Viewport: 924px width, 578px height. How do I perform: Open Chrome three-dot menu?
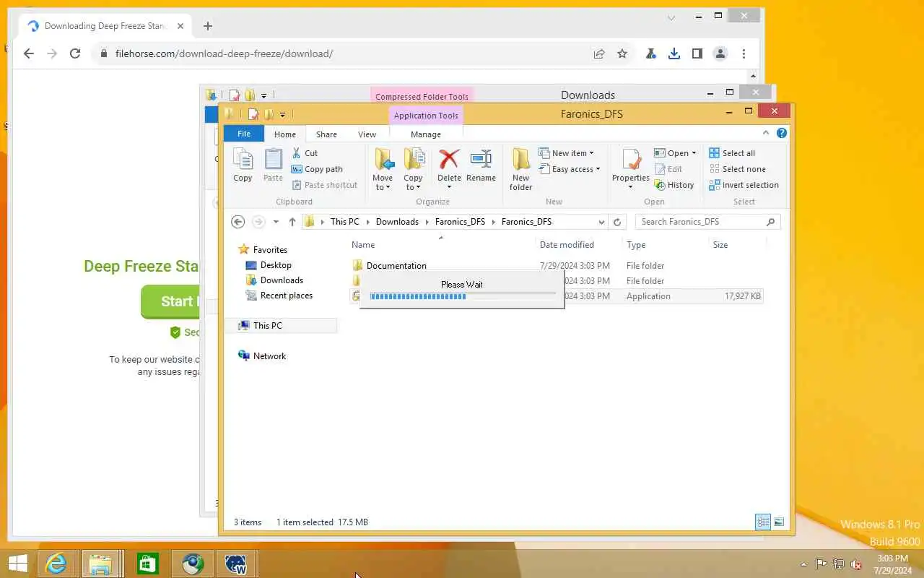click(744, 53)
